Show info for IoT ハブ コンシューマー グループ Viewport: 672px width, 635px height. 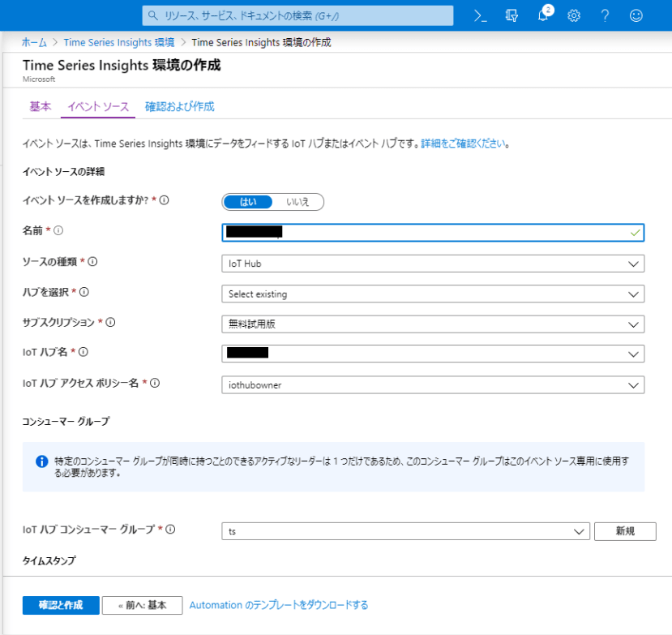[170, 530]
